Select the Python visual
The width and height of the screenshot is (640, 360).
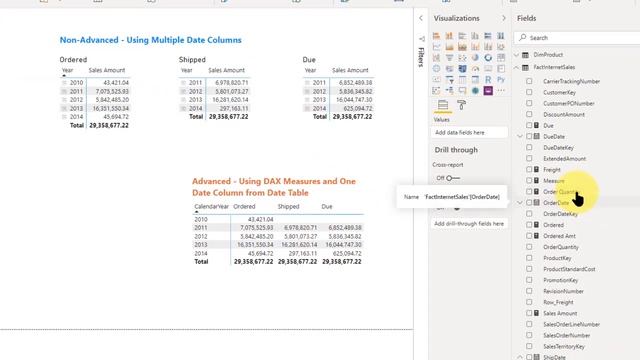[501, 80]
